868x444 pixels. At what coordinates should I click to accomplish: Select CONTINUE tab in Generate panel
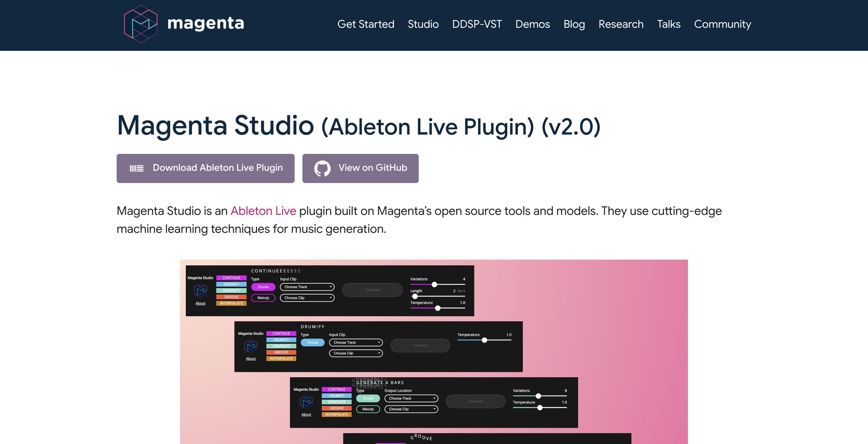[x=337, y=390]
